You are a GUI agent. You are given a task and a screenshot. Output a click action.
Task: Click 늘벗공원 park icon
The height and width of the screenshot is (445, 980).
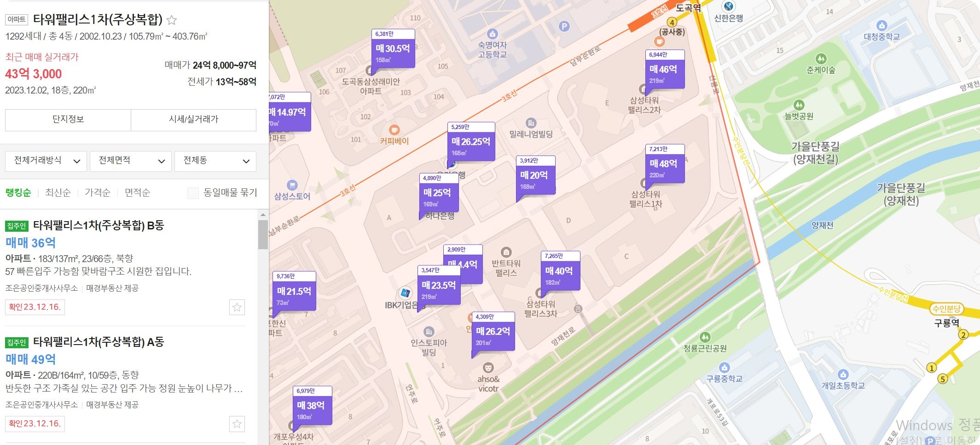799,105
